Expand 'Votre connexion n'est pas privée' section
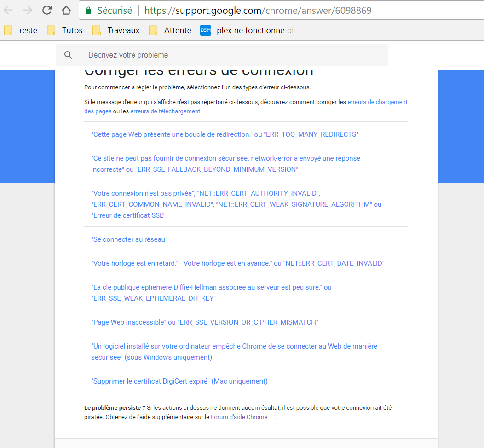 tap(246, 204)
